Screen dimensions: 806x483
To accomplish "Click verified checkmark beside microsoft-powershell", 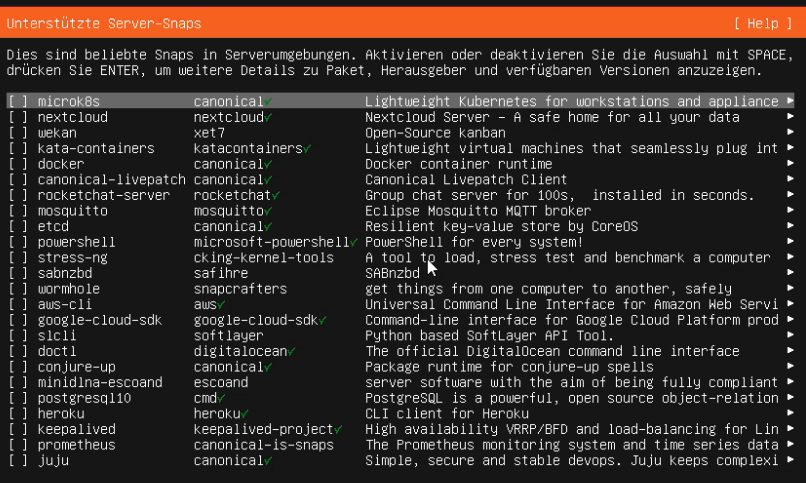I will 354,243.
